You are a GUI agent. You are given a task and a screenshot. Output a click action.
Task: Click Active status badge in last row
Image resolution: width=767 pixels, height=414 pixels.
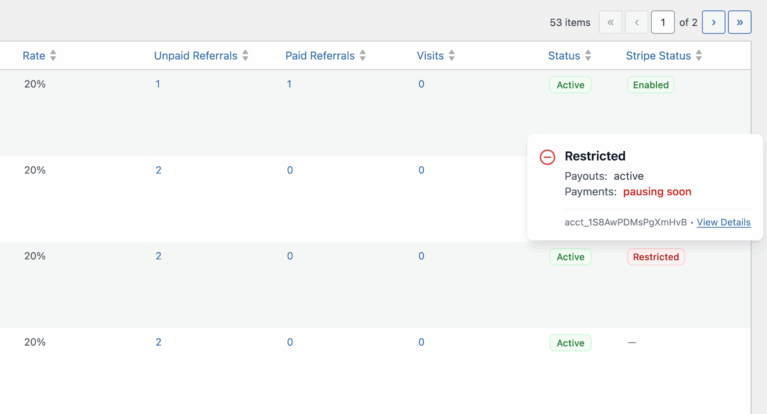(570, 343)
